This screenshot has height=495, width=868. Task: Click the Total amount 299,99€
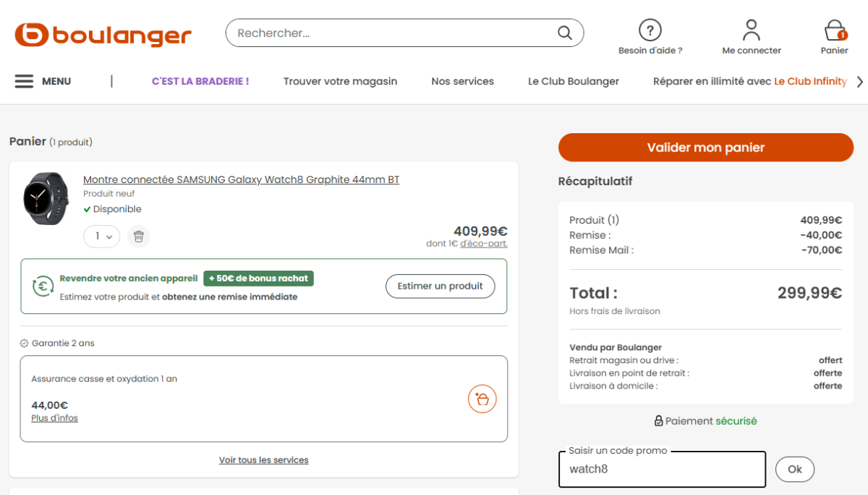pyautogui.click(x=809, y=293)
